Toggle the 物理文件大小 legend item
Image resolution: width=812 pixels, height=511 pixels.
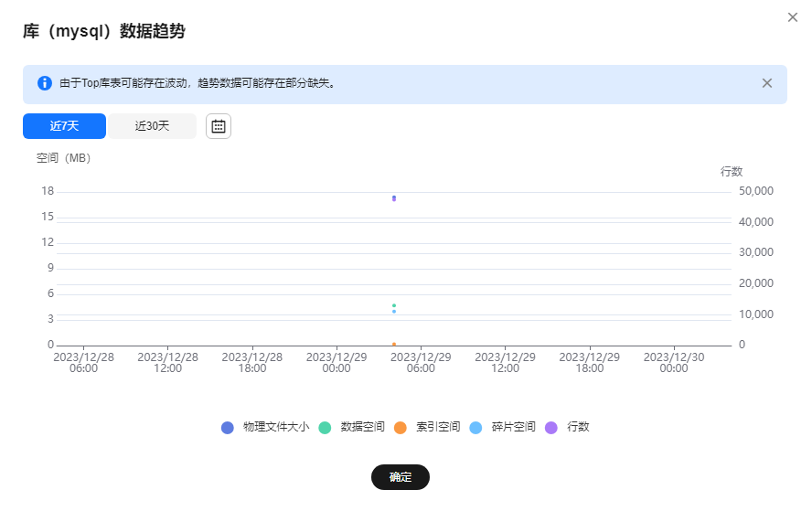265,427
